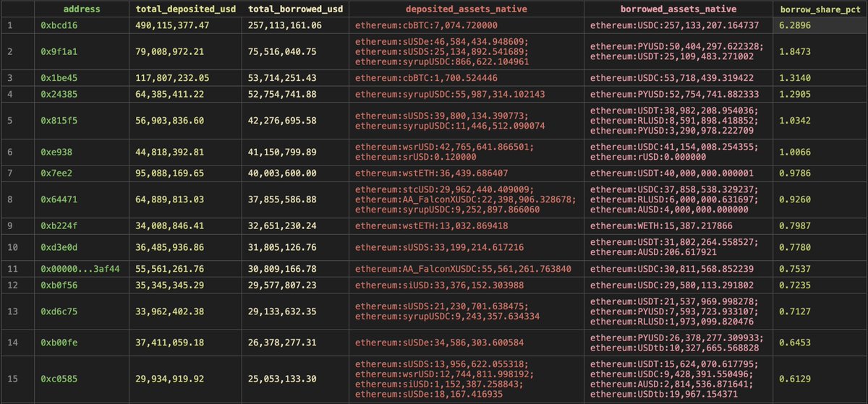Click address cell 0x24385
Viewport: 868px width, 404px height.
pyautogui.click(x=61, y=94)
